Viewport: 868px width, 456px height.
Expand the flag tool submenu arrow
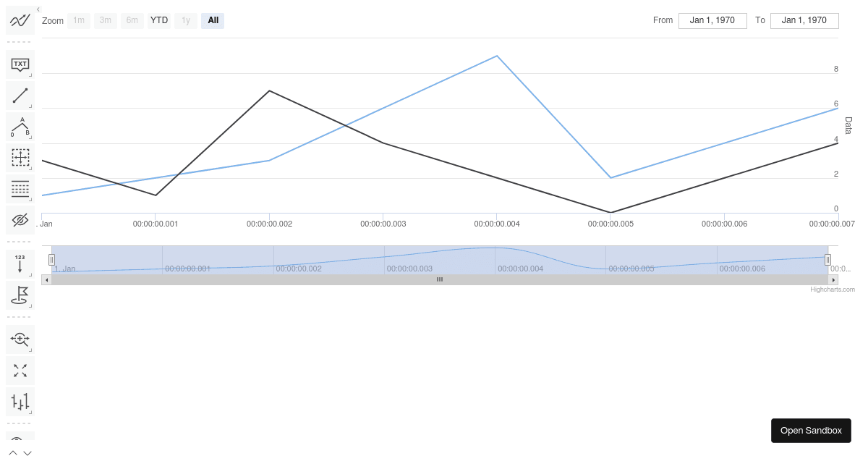[x=30, y=305]
